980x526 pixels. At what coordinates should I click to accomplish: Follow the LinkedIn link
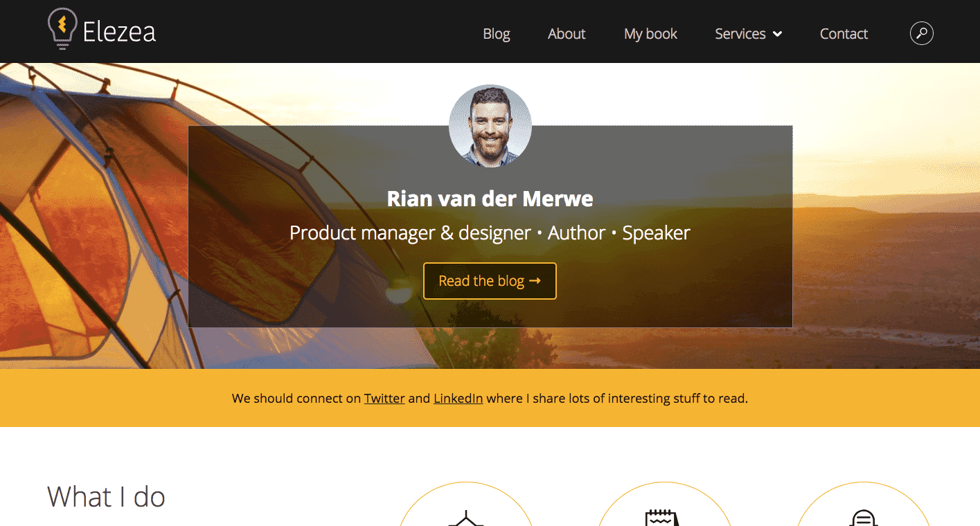(x=458, y=399)
